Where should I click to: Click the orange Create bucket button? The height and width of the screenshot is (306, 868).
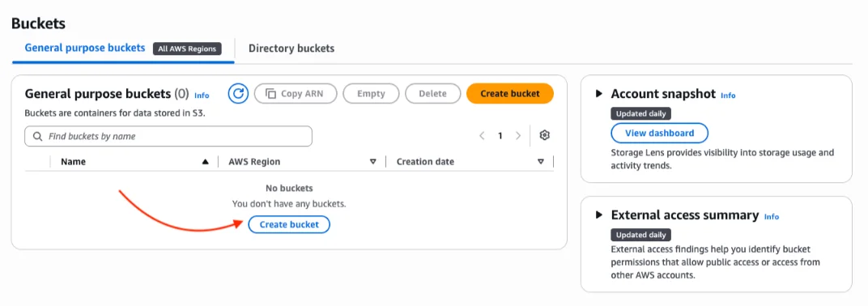(510, 94)
